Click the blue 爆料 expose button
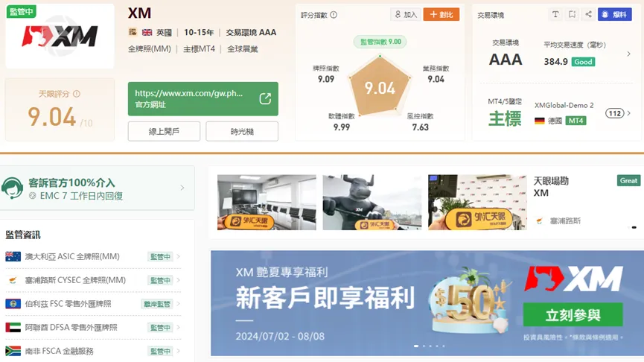 tap(614, 14)
